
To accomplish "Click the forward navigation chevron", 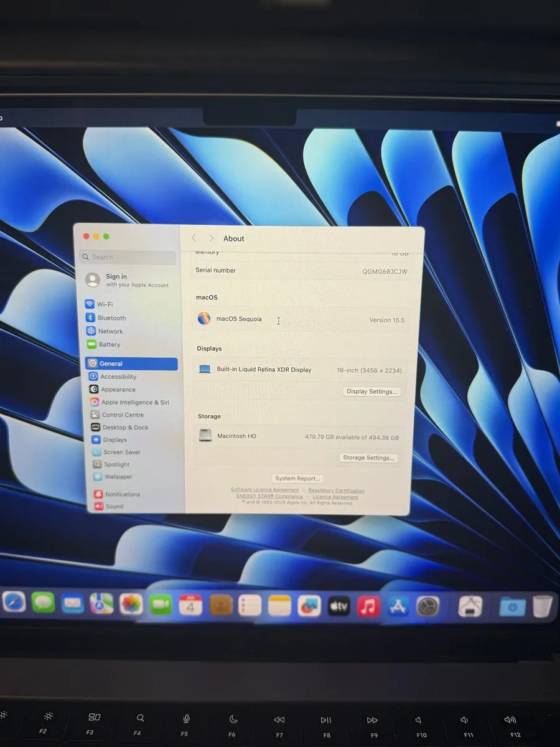I will (x=211, y=238).
